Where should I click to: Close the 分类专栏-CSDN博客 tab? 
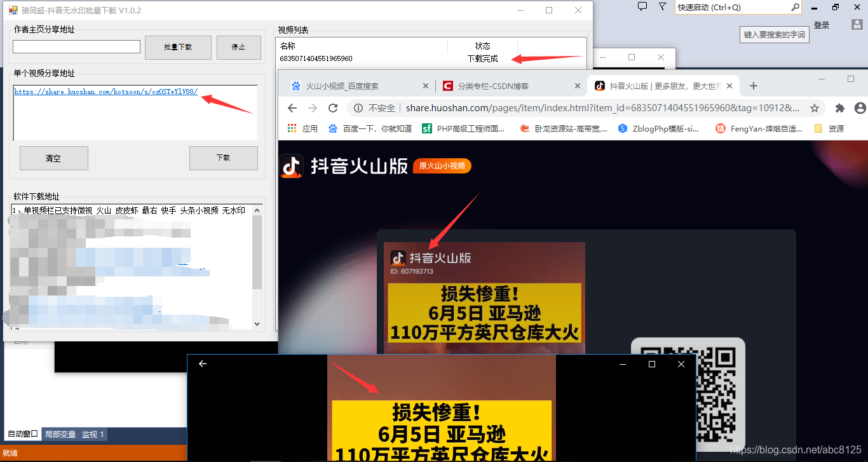pyautogui.click(x=577, y=86)
